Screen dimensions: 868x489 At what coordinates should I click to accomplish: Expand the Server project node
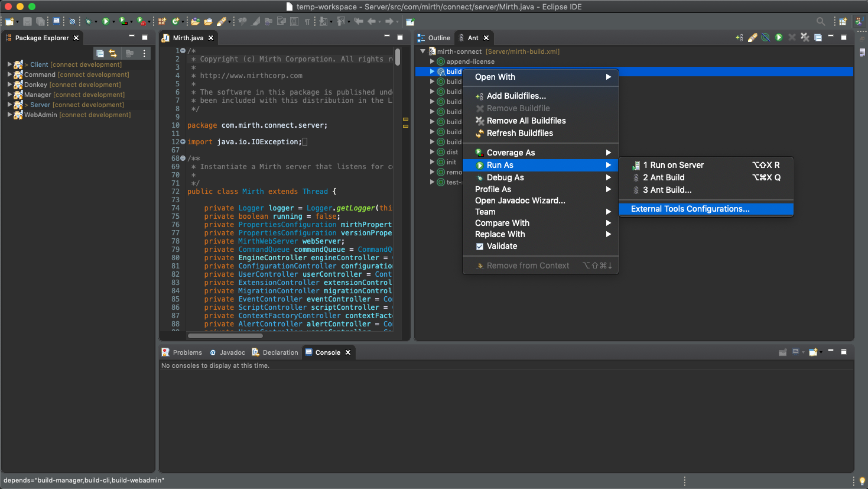point(9,105)
